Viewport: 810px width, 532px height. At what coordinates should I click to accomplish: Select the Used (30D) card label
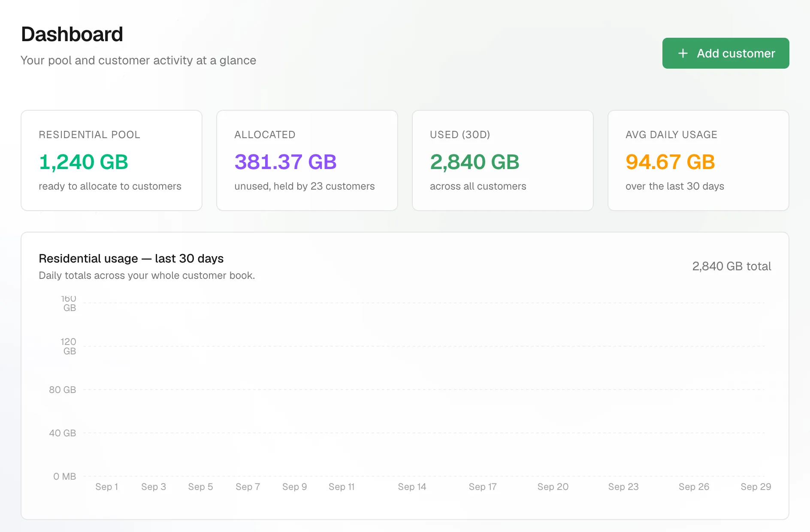460,135
